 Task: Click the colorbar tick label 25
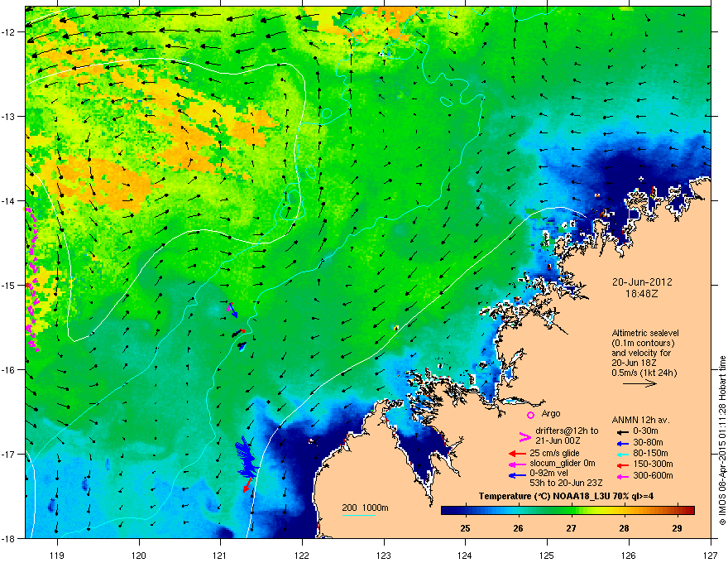(465, 528)
